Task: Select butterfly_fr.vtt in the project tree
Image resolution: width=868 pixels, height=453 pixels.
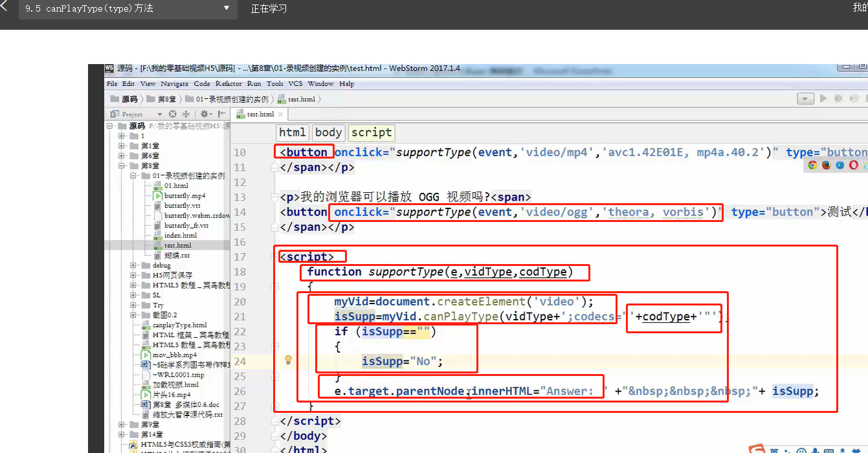Action: 181,225
